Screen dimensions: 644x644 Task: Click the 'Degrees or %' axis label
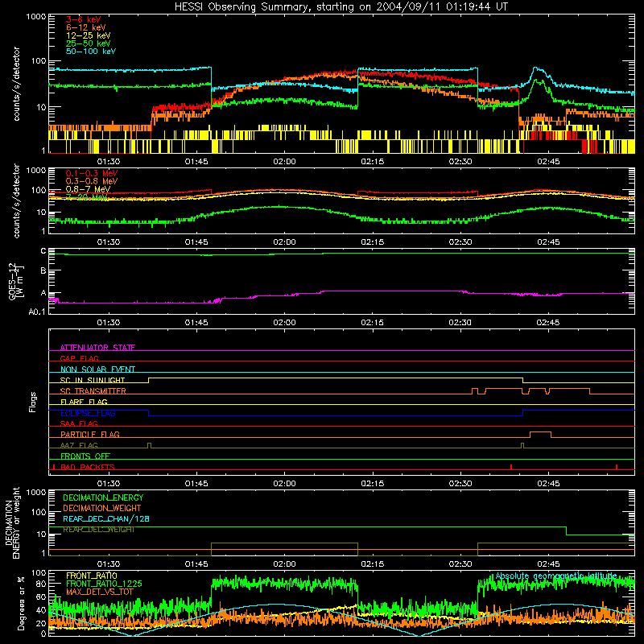(x=21, y=603)
